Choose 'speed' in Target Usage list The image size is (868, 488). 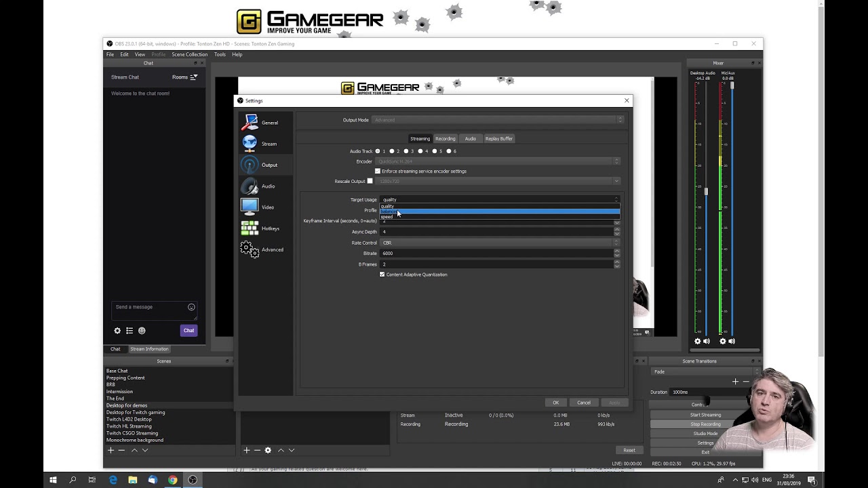pyautogui.click(x=499, y=217)
